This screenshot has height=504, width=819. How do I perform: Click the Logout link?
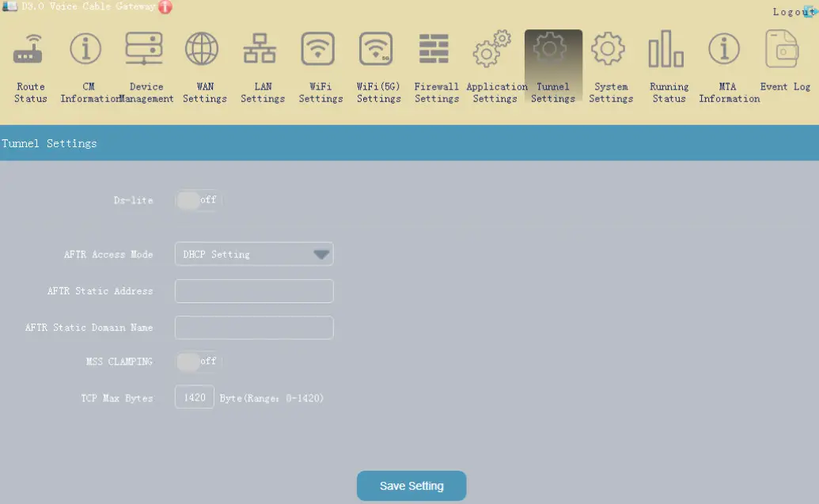(x=794, y=12)
